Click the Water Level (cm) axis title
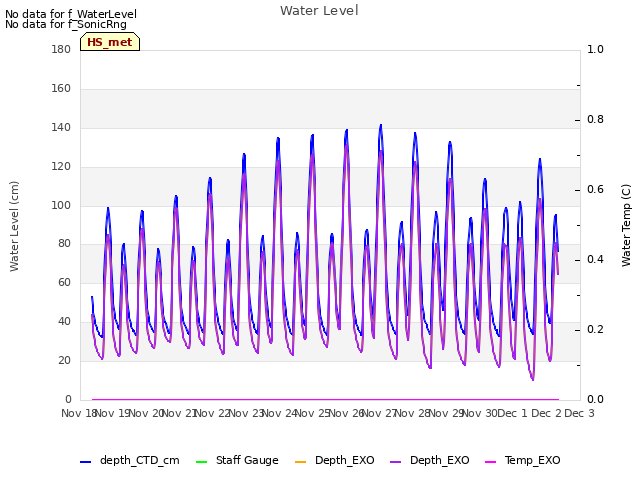This screenshot has height=480, width=640. click(x=14, y=226)
